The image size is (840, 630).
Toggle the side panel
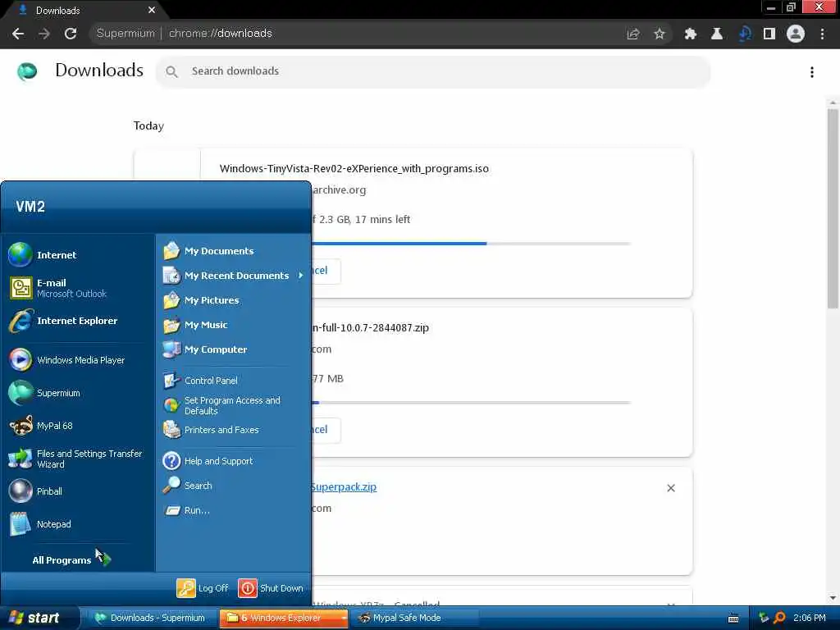tap(769, 34)
